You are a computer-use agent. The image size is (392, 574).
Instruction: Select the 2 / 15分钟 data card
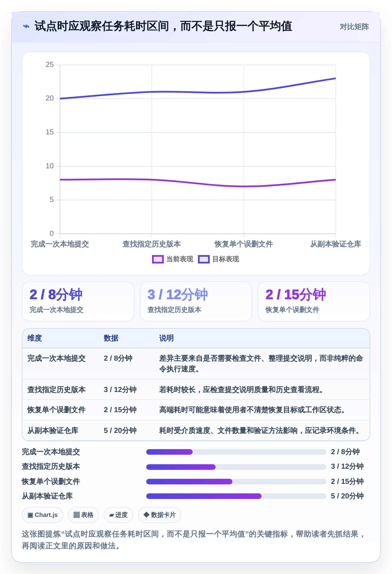point(314,301)
